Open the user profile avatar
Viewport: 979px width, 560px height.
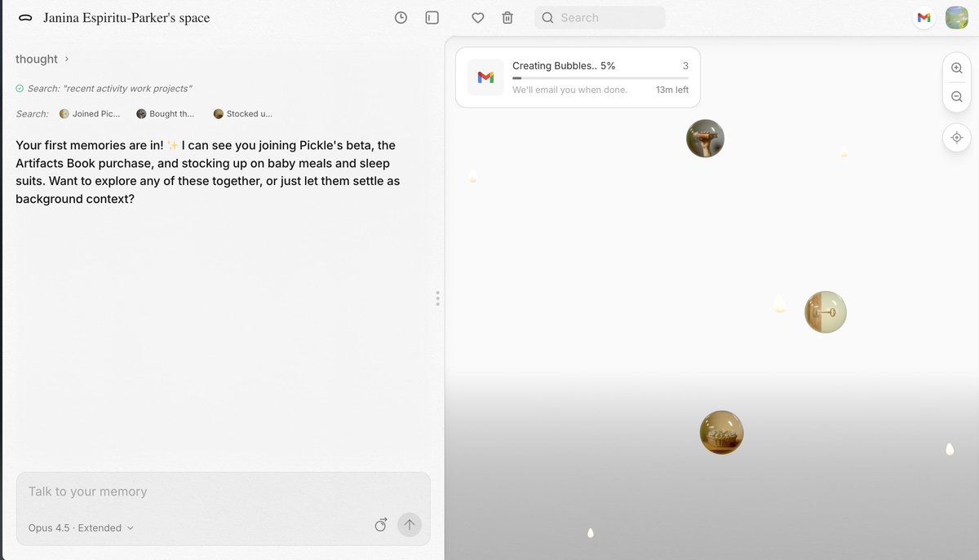[x=956, y=18]
